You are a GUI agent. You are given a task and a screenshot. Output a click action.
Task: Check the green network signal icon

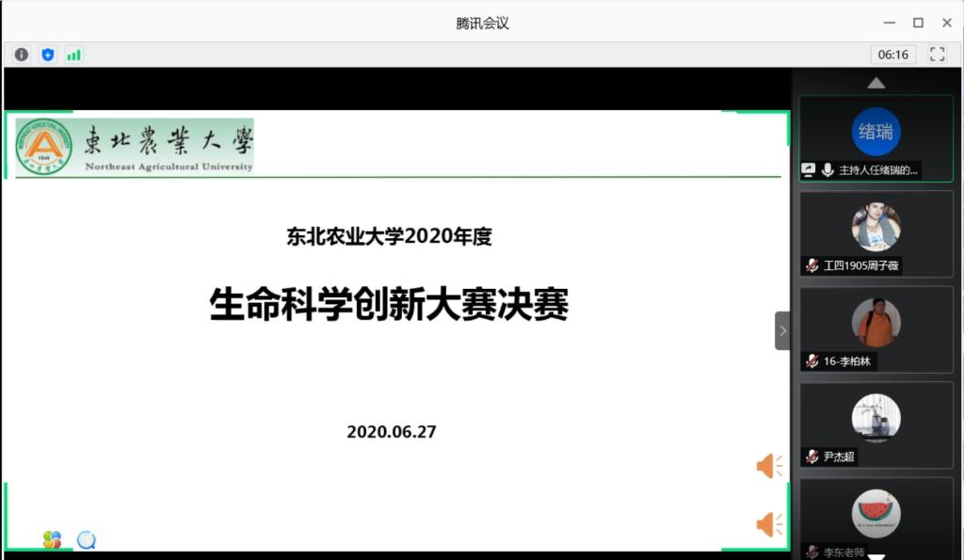[x=73, y=55]
